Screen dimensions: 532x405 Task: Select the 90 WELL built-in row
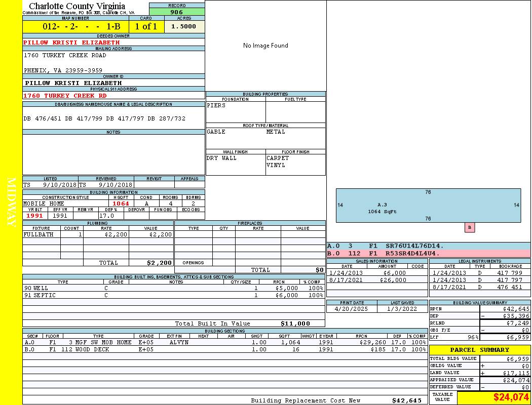click(x=173, y=288)
